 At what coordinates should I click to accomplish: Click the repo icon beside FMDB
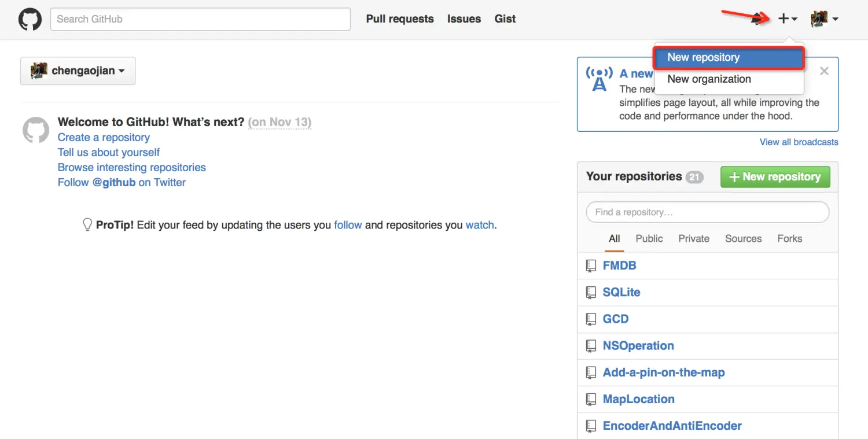pyautogui.click(x=591, y=266)
